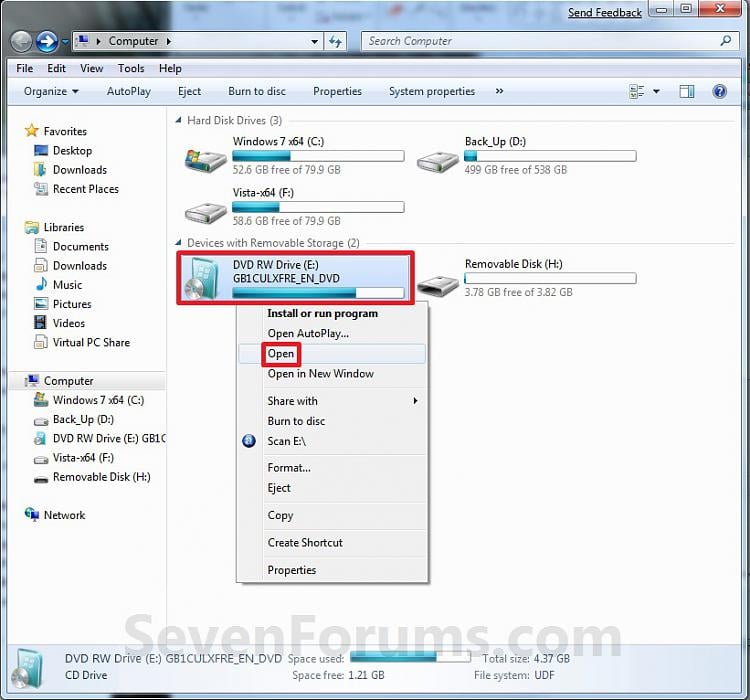Click the Music note icon in Libraries
Viewport: 750px width, 700px height.
tap(41, 284)
